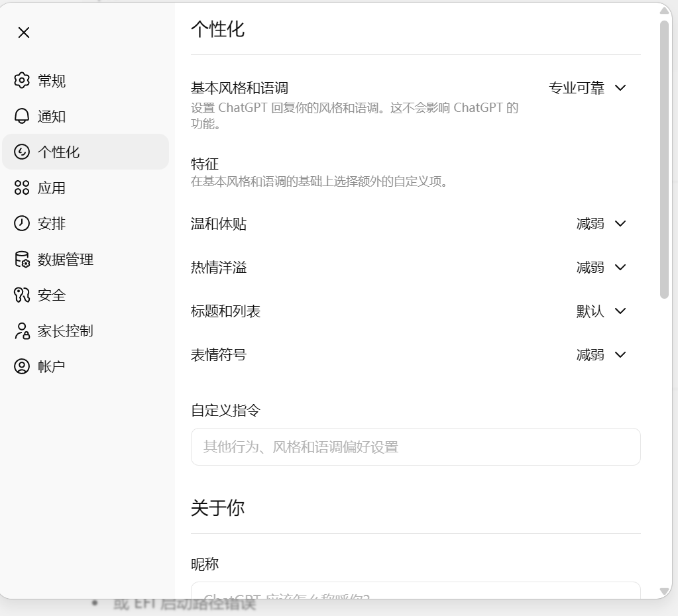Click the 个性化 page title
Screen dimensions: 678x616
[x=217, y=29]
